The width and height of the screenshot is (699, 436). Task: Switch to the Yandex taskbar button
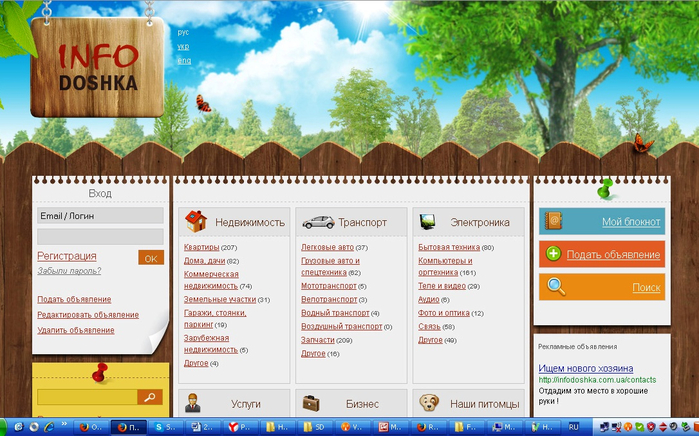[240, 427]
